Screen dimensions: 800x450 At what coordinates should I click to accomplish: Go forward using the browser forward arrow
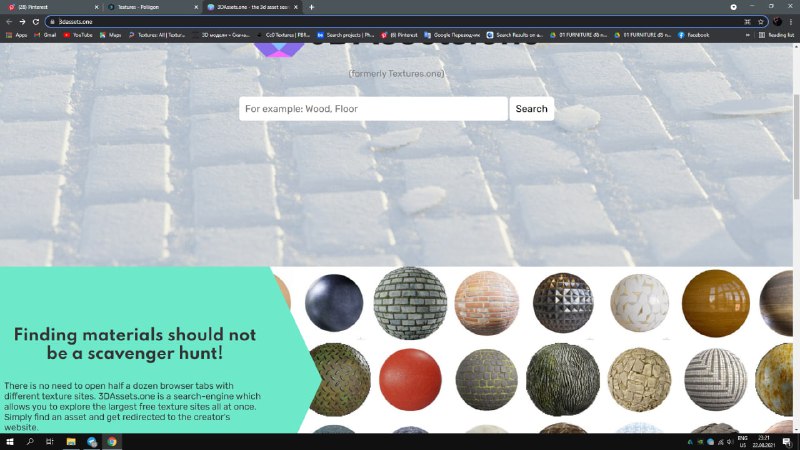[x=22, y=22]
